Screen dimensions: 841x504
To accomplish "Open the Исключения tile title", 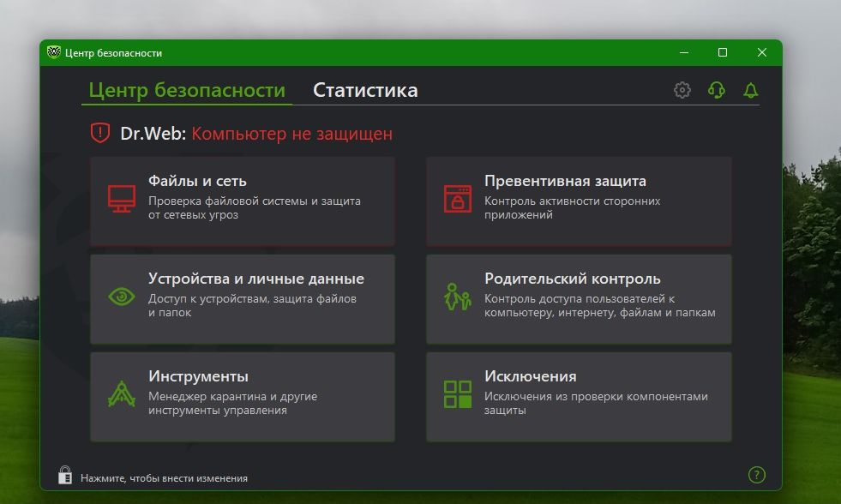I will pos(530,375).
